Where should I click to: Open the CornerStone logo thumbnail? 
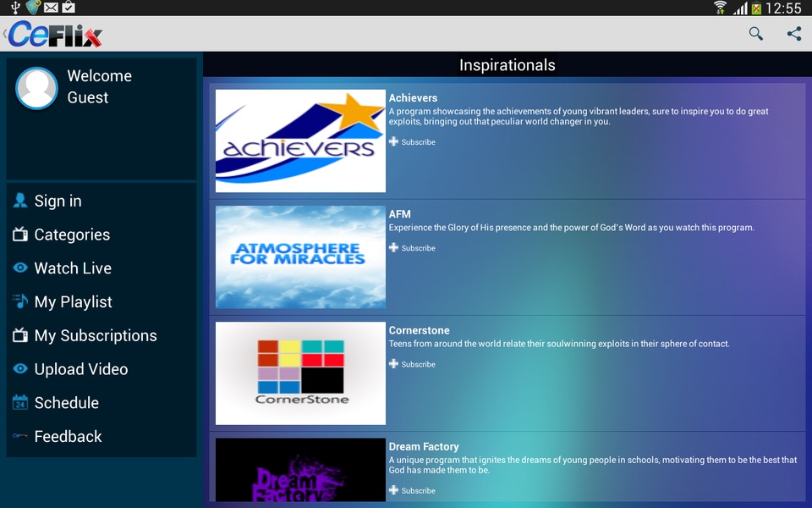coord(300,373)
